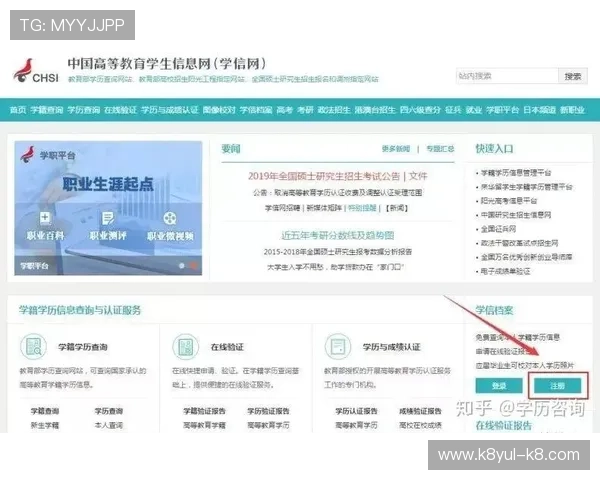Viewport: 600px width, 480px height.
Task: Go to 首页 in the navigation bar
Action: pyautogui.click(x=18, y=110)
